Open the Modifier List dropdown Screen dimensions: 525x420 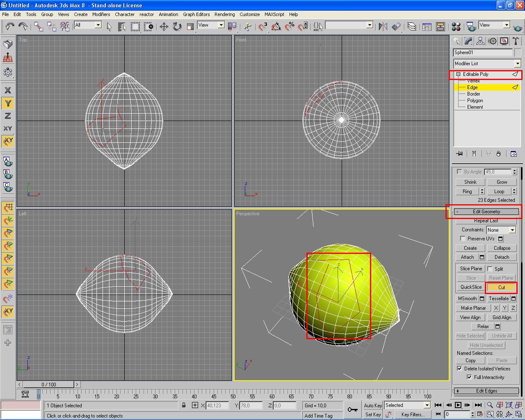pyautogui.click(x=517, y=64)
